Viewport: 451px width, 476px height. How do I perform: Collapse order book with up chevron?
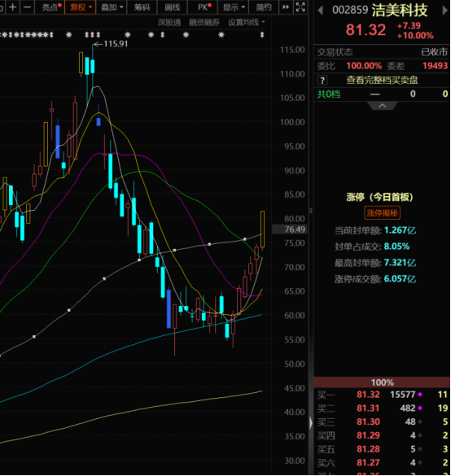coord(383,106)
